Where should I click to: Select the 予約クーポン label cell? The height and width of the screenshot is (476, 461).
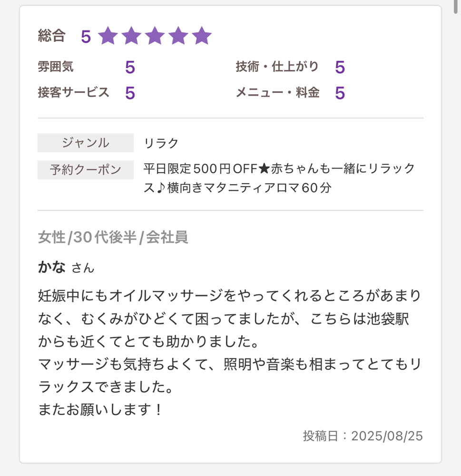pyautogui.click(x=86, y=170)
